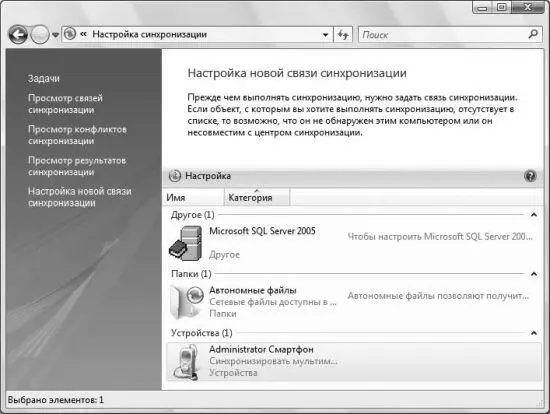550x414 pixels.
Task: Select the Автономные файлы folder icon
Action: pos(187,302)
